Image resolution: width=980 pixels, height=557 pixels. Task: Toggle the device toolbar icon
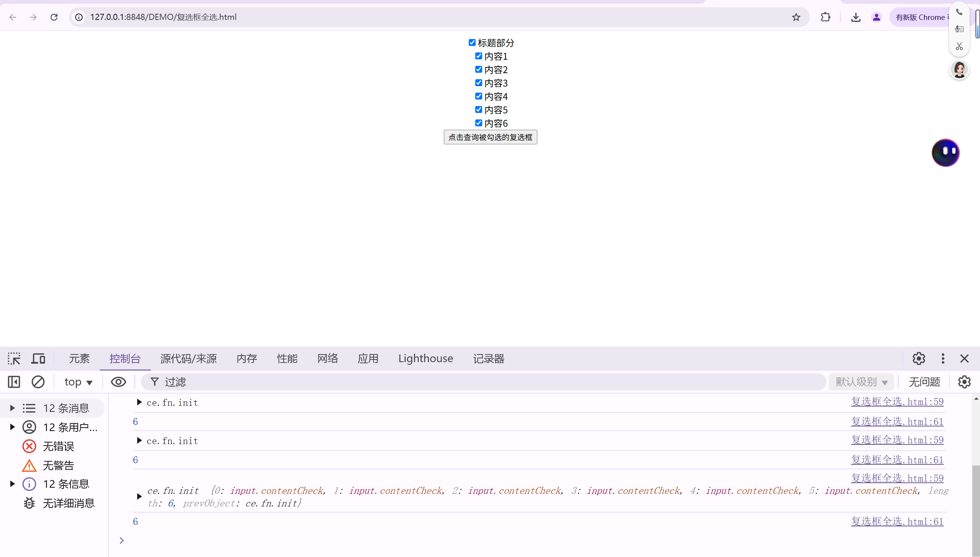tap(38, 359)
